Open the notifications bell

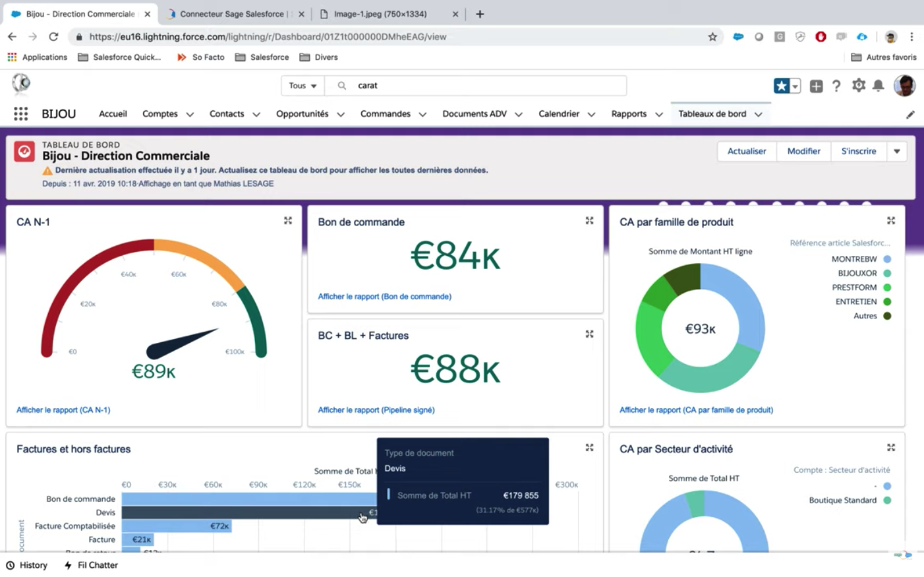tap(879, 86)
